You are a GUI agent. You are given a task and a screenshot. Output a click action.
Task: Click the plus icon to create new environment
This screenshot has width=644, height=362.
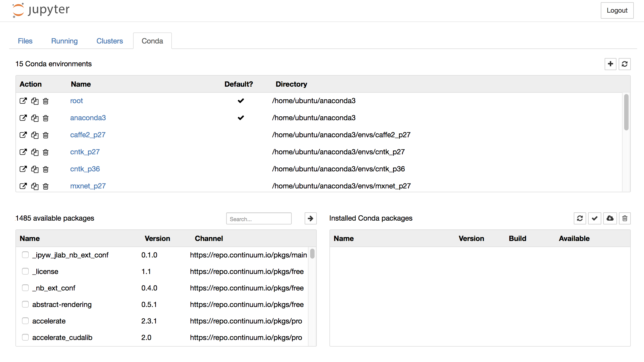[610, 64]
